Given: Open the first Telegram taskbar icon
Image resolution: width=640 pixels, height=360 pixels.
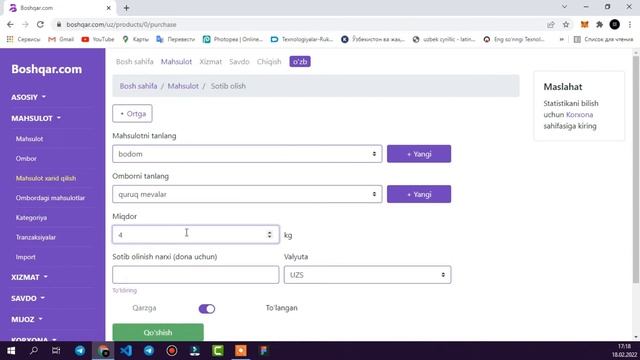Looking at the screenshot, I should tap(80, 351).
